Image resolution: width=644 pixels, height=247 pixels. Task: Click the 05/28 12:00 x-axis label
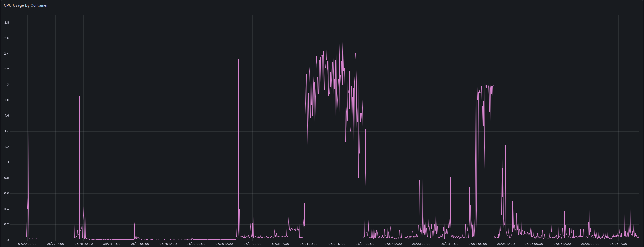[x=112, y=244]
